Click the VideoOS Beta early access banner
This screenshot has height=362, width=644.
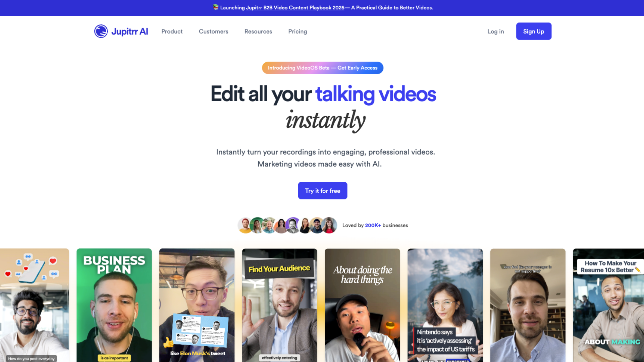click(x=322, y=68)
